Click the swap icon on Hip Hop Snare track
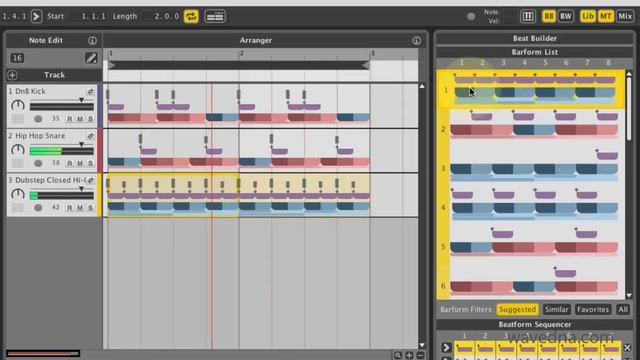 point(91,136)
